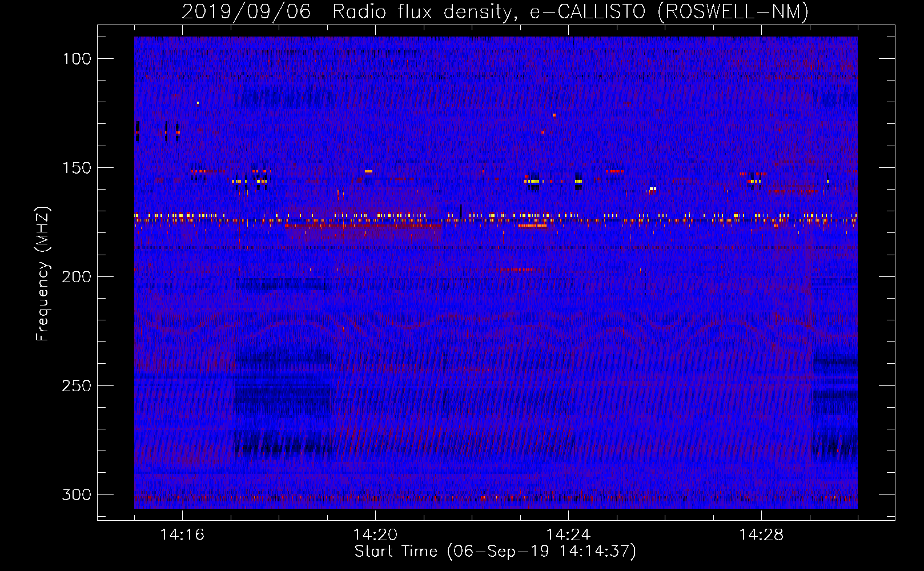Image resolution: width=924 pixels, height=571 pixels.
Task: Click the 14:20 time tick label
Action: click(375, 534)
